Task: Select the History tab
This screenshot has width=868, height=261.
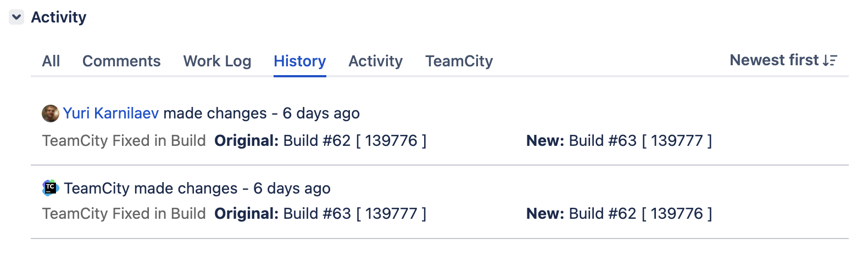Action: pos(299,61)
